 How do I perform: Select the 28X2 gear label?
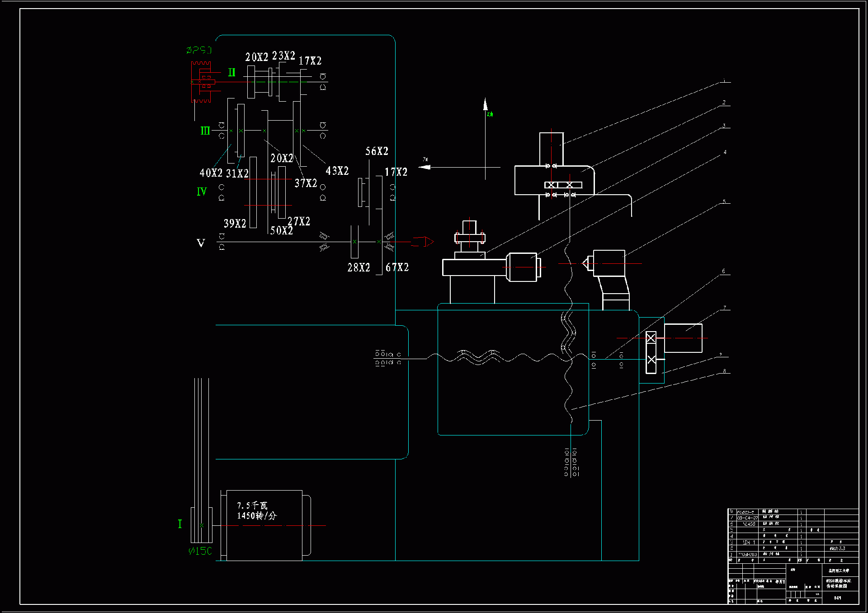pos(359,268)
